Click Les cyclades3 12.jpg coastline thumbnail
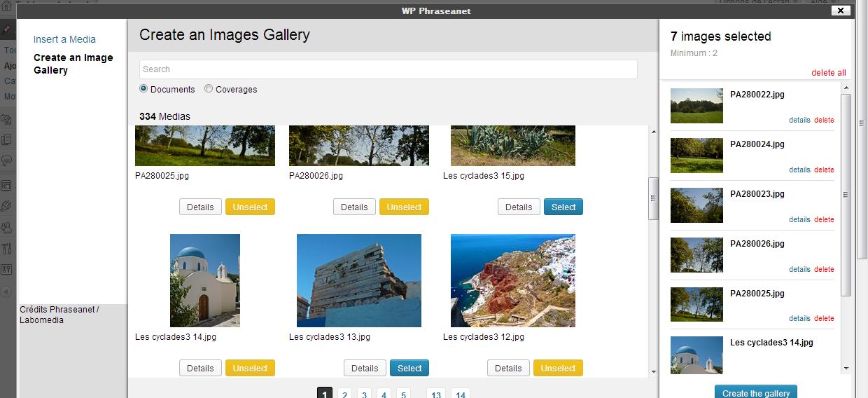 click(x=512, y=280)
